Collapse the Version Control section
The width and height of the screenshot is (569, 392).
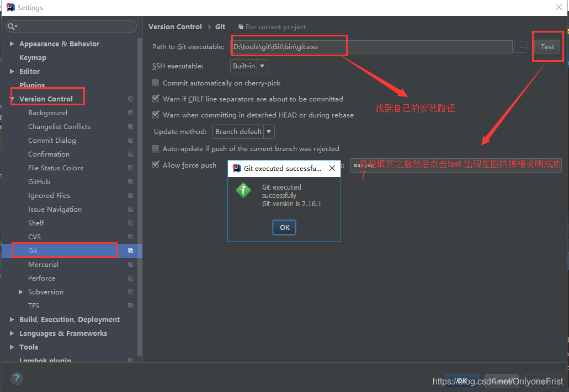(12, 99)
